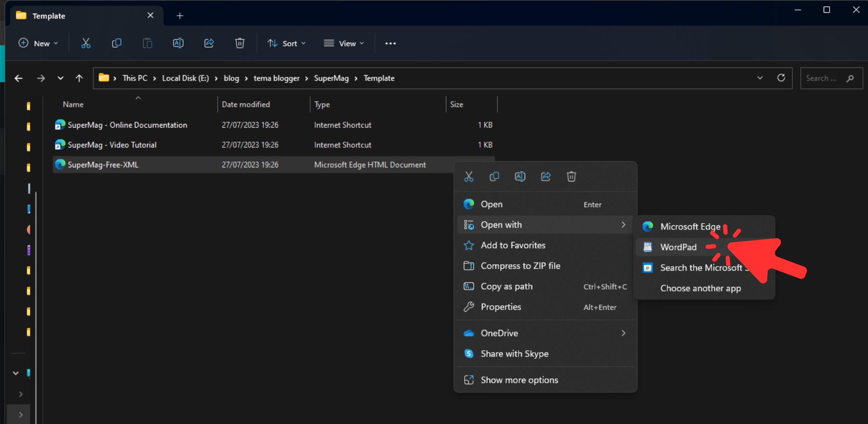
Task: Sort files by Date modified column
Action: tap(246, 105)
